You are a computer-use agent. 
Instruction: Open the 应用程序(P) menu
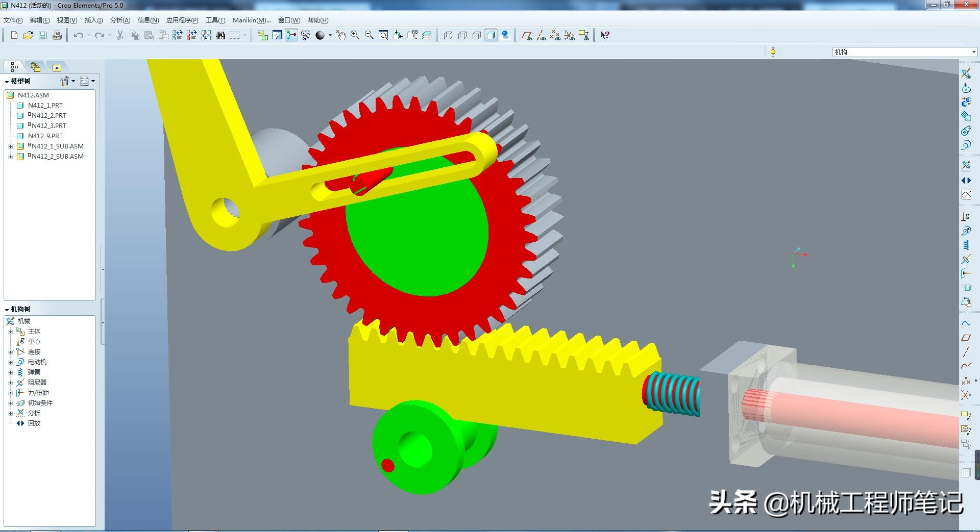click(182, 20)
